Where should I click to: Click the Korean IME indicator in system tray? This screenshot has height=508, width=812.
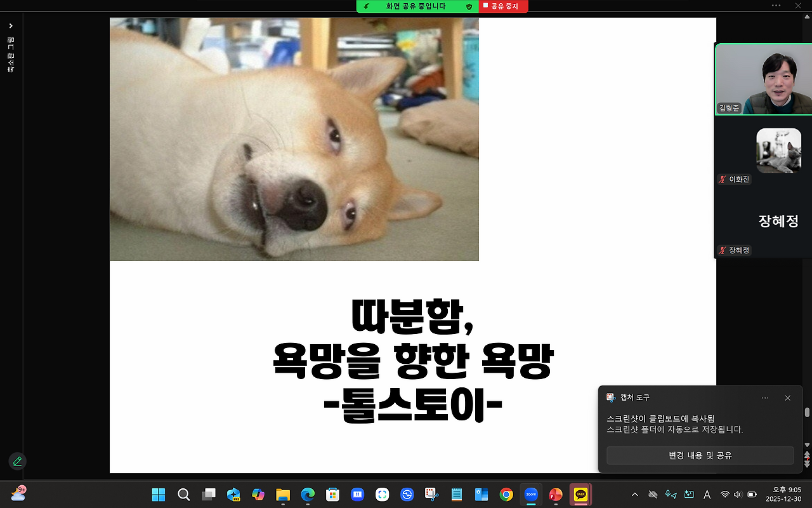(707, 494)
